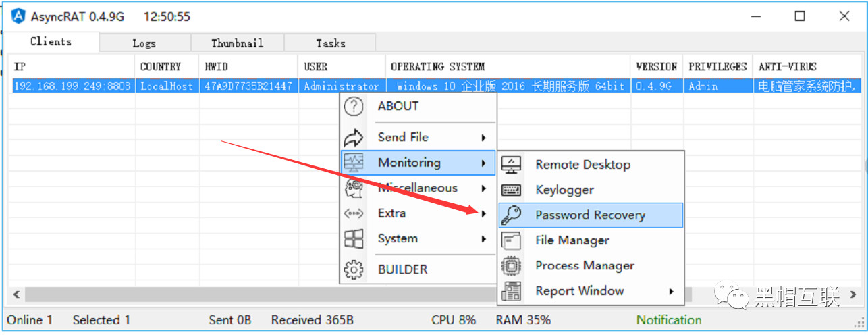Click the System Windows logo icon
Image resolution: width=868 pixels, height=335 pixels.
[x=354, y=239]
